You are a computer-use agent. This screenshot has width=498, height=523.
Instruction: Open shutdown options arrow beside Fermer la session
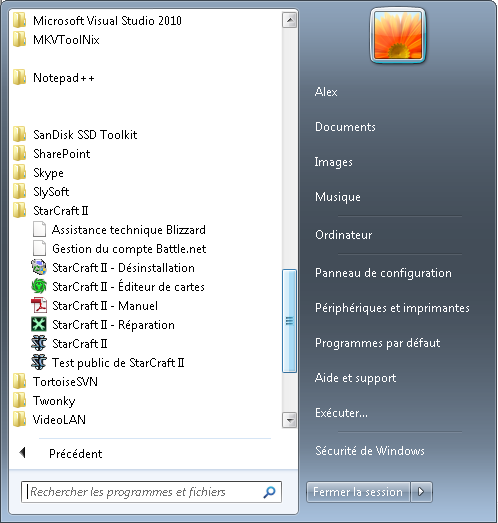click(x=421, y=492)
